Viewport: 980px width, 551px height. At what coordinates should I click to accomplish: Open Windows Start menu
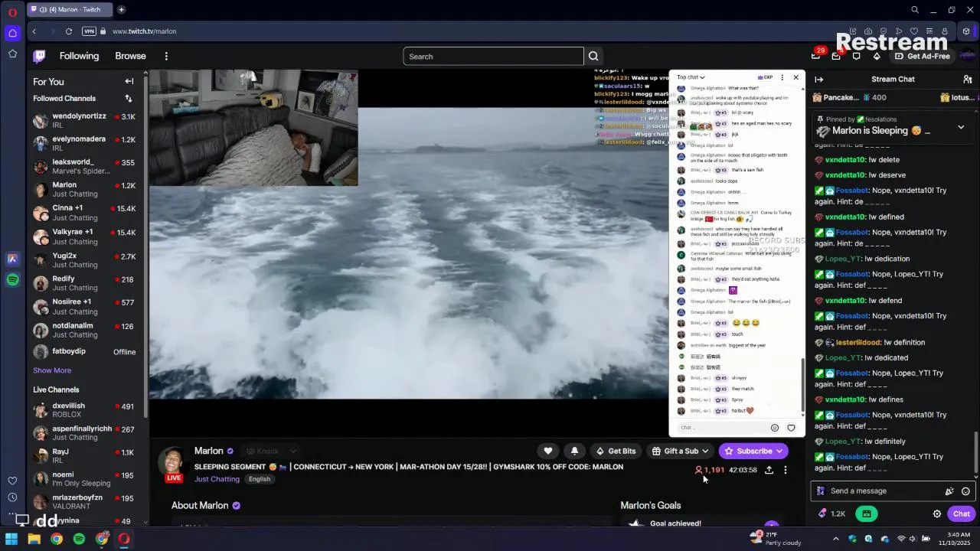[x=11, y=539]
